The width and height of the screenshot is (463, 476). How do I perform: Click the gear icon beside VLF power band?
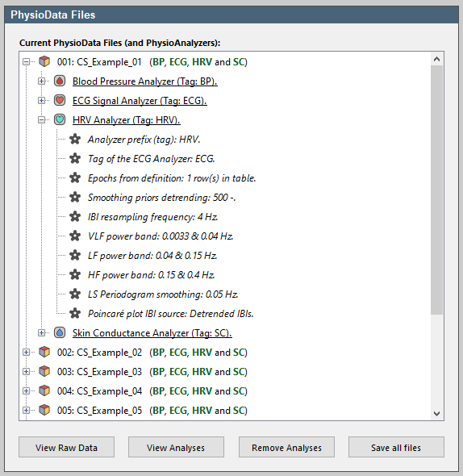75,236
